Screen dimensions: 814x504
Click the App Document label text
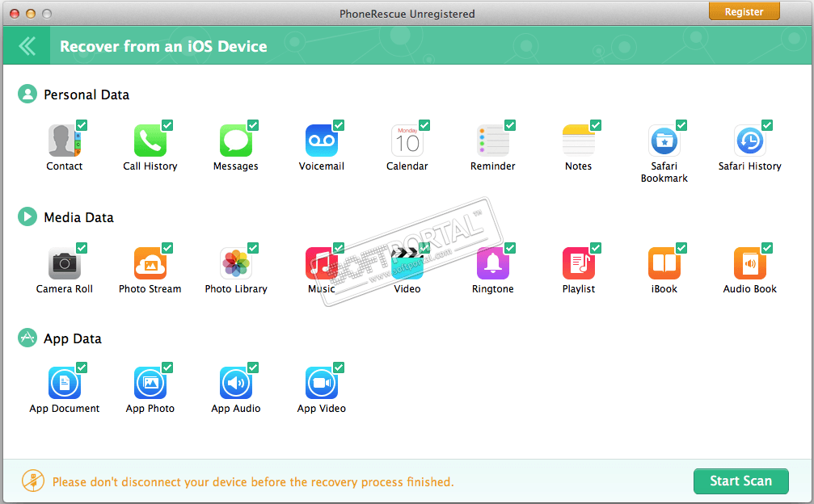click(x=65, y=409)
